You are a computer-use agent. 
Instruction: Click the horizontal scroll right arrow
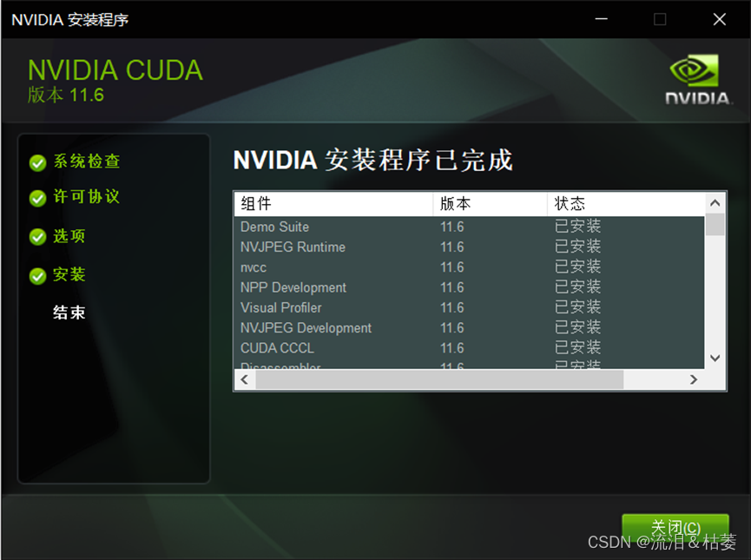click(694, 380)
